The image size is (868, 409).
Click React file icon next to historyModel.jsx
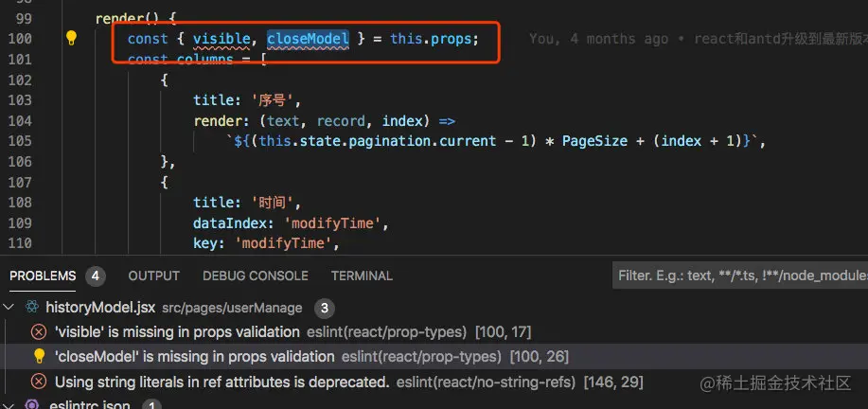(x=32, y=308)
